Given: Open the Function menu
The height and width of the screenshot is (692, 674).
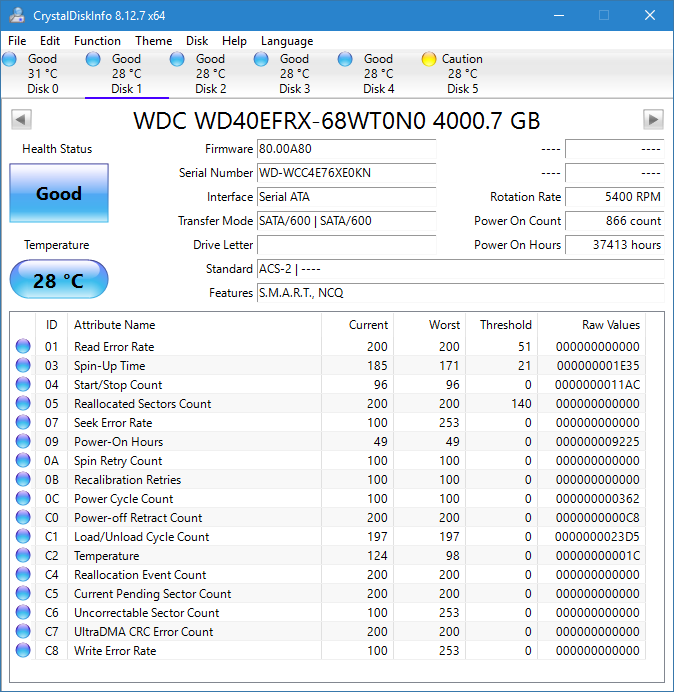Looking at the screenshot, I should pyautogui.click(x=97, y=41).
